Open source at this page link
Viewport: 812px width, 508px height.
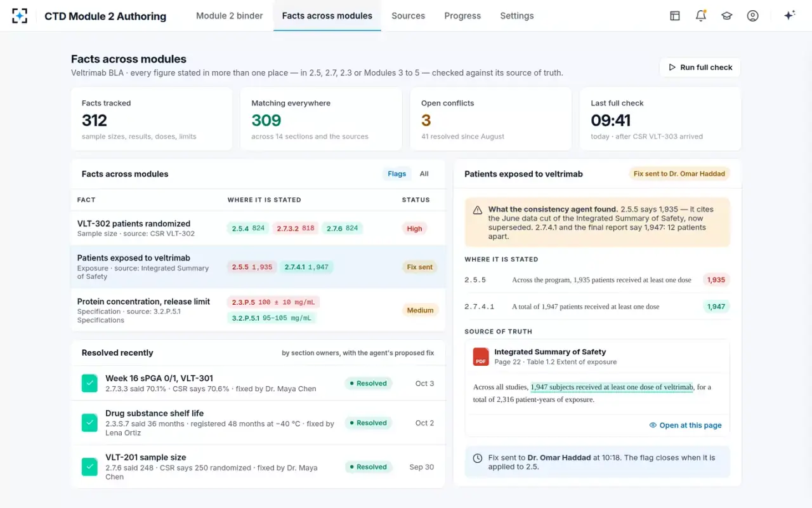pyautogui.click(x=685, y=425)
